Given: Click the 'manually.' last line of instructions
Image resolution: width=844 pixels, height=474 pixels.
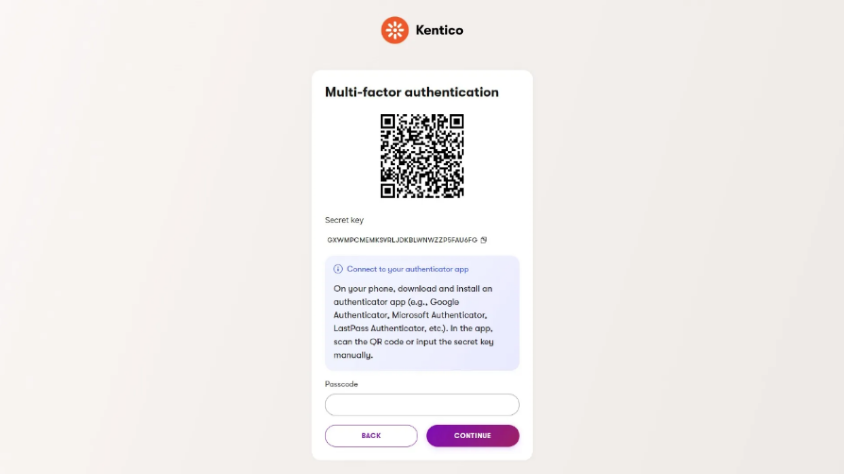Looking at the screenshot, I should point(353,355).
